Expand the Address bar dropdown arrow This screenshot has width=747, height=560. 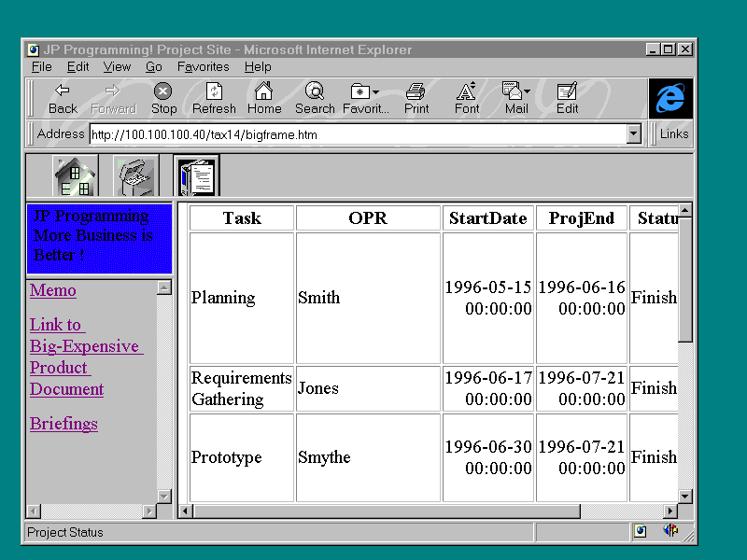pos(634,134)
